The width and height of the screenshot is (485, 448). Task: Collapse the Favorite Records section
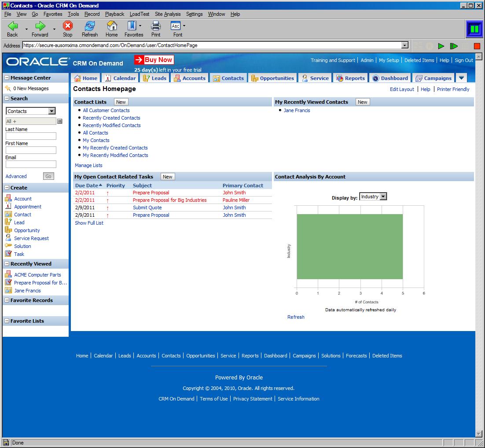[x=7, y=300]
